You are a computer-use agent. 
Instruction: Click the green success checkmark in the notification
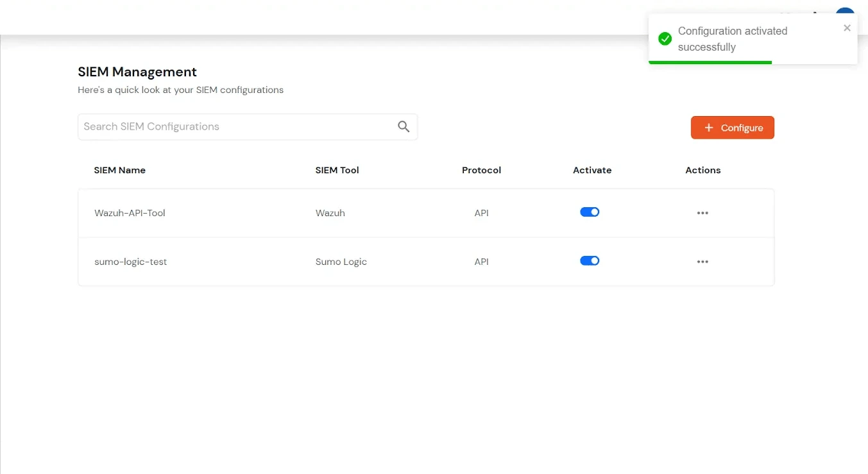[665, 38]
